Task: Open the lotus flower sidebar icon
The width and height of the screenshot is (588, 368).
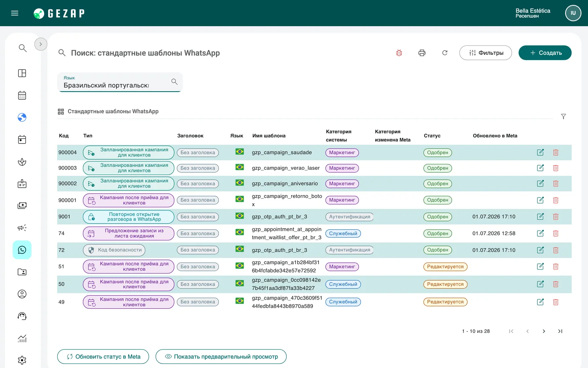Action: [22, 162]
